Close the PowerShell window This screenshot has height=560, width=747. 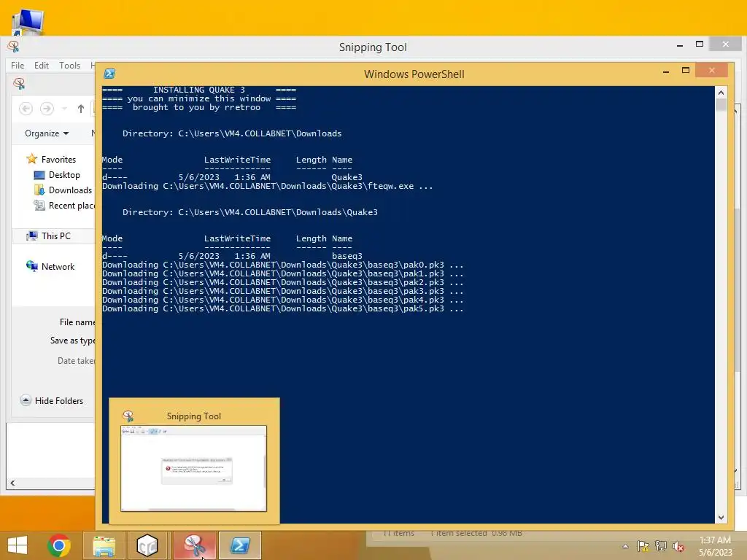(x=712, y=71)
